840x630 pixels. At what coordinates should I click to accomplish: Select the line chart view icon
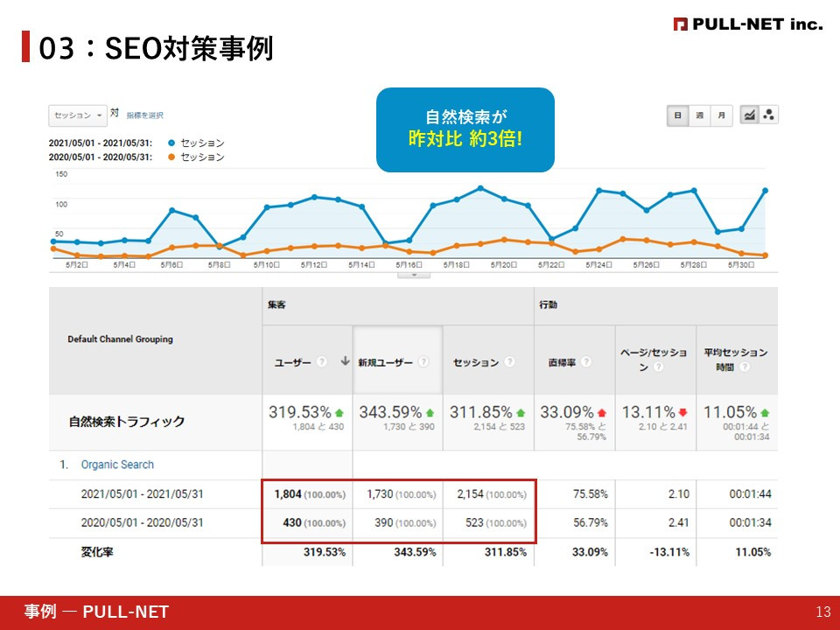pos(748,115)
